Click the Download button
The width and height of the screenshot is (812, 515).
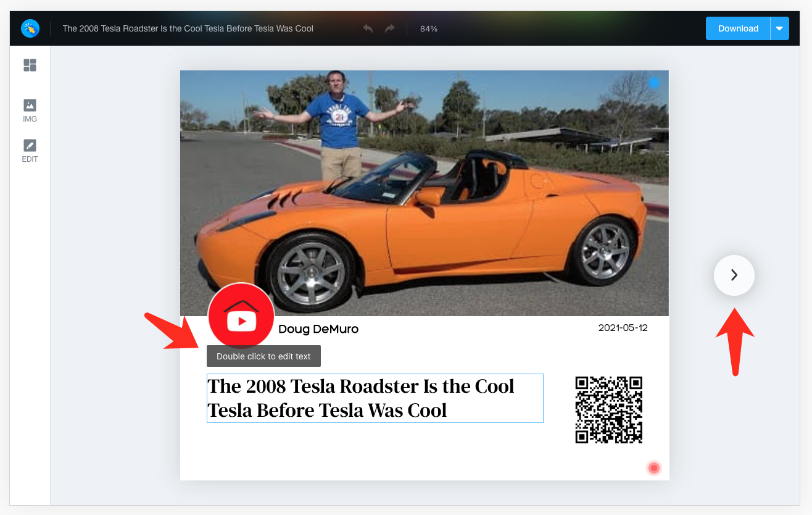tap(738, 28)
